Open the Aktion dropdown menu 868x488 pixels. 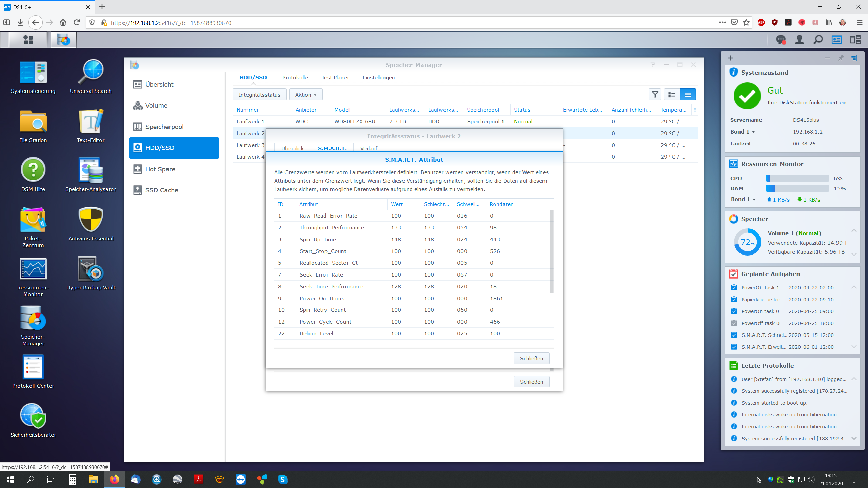point(305,95)
